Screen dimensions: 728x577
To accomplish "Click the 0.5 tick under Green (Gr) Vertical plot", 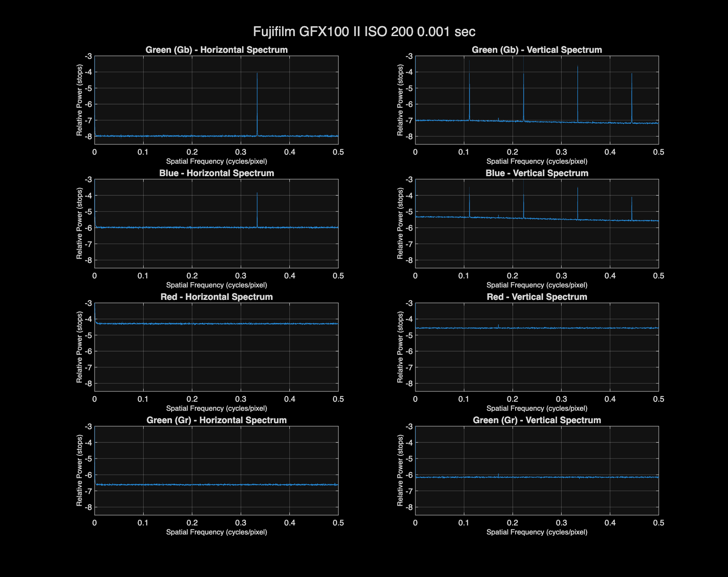I will point(658,522).
